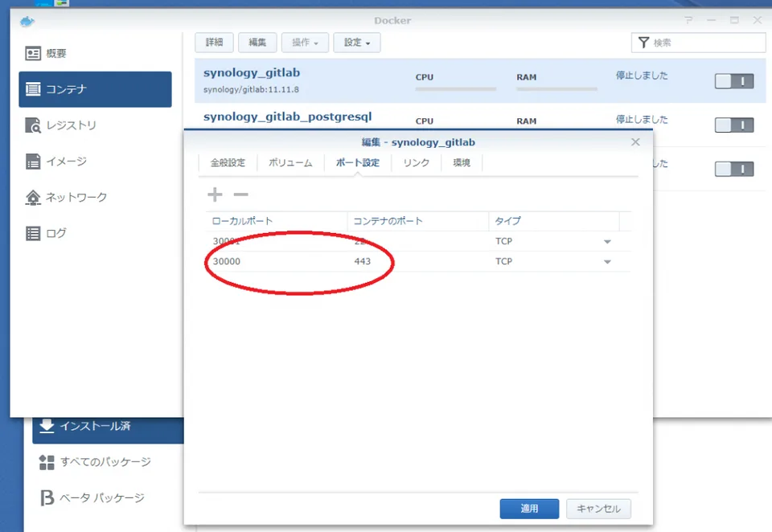Switch to the リンク links tab

(416, 162)
